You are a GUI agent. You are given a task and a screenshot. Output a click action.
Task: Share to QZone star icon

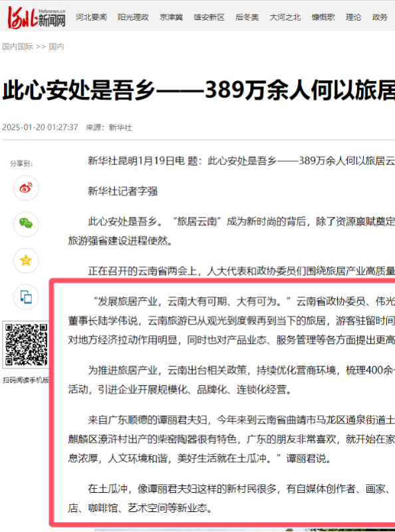click(x=26, y=261)
